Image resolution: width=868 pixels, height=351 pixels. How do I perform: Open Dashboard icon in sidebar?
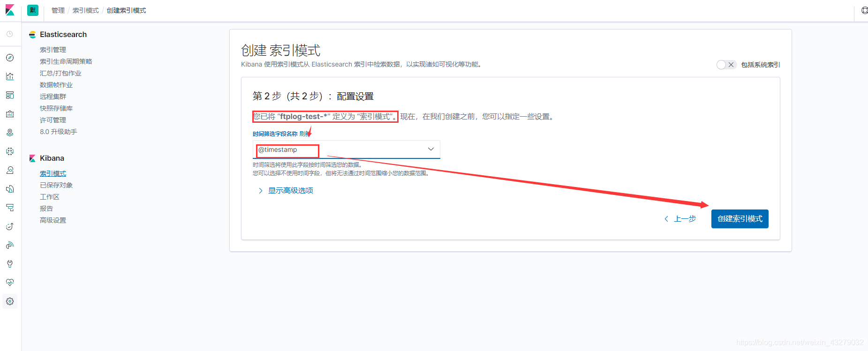10,95
